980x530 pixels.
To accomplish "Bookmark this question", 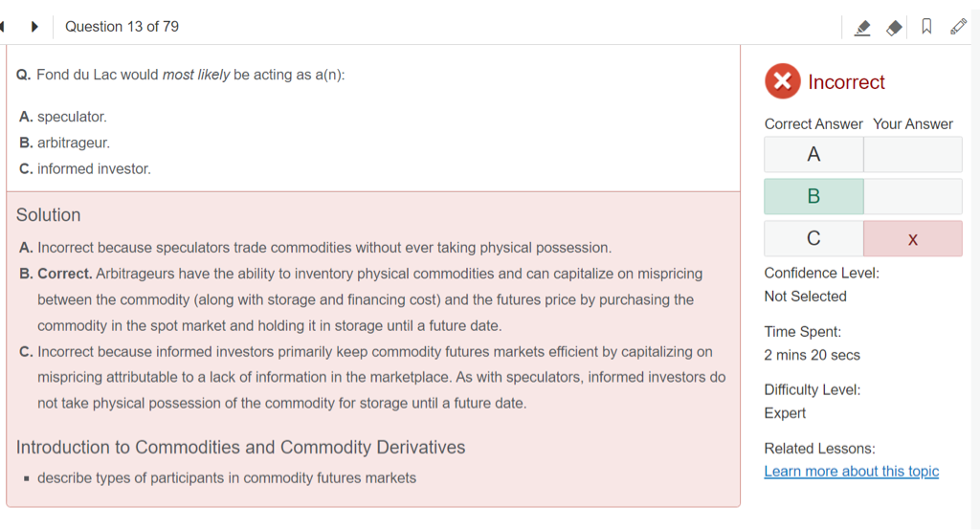I will point(926,27).
